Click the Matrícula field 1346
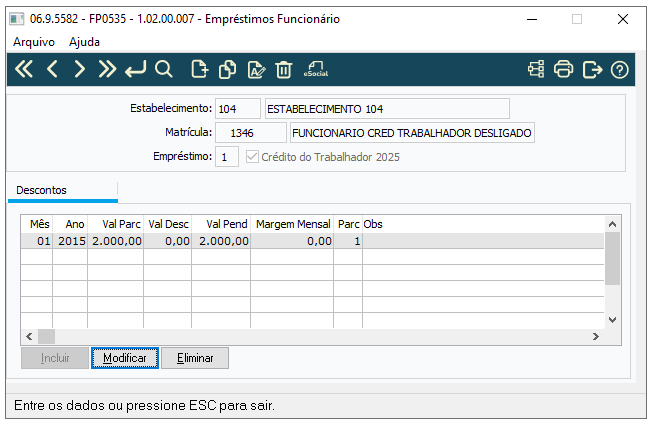653x427 pixels. click(251, 133)
